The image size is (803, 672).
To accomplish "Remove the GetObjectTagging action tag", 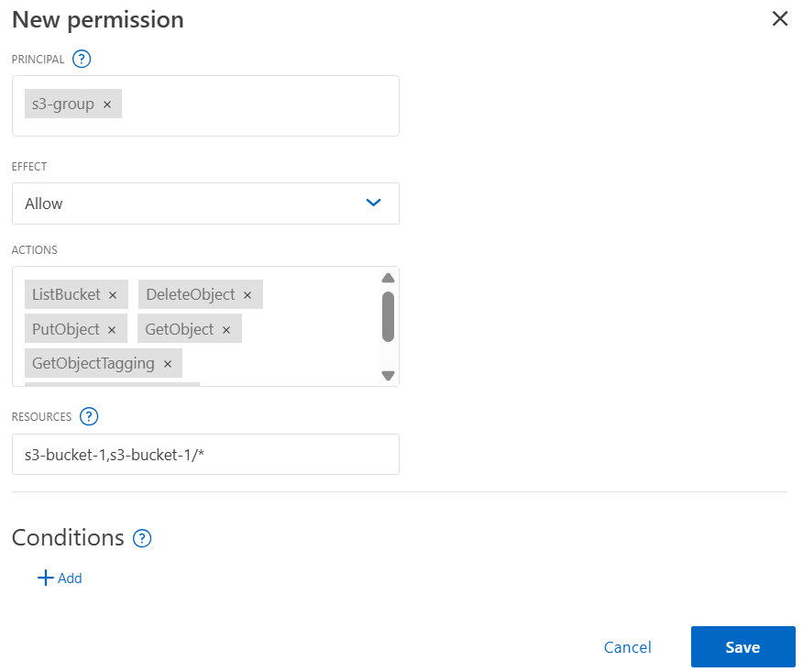I will 167,363.
